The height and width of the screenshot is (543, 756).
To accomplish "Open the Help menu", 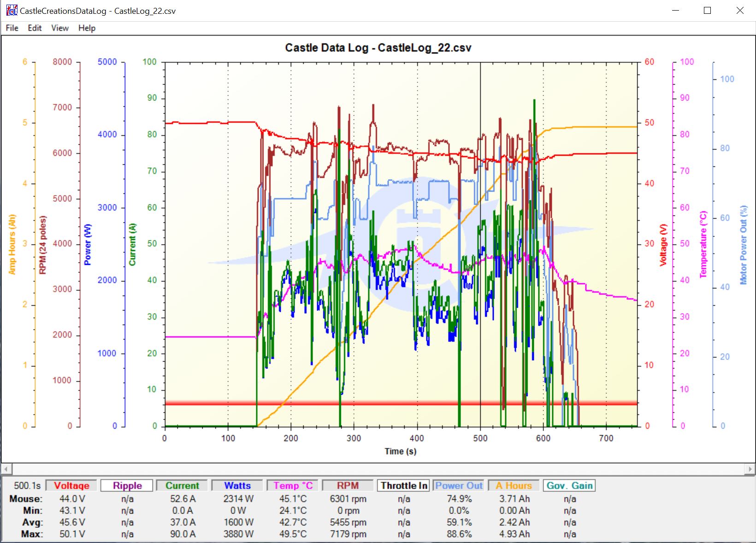I will pyautogui.click(x=87, y=28).
